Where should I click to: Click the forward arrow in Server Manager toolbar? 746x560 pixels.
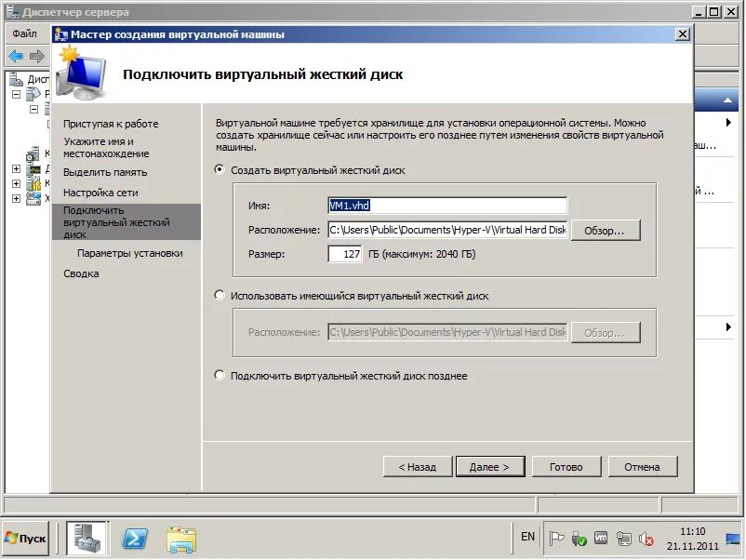37,56
